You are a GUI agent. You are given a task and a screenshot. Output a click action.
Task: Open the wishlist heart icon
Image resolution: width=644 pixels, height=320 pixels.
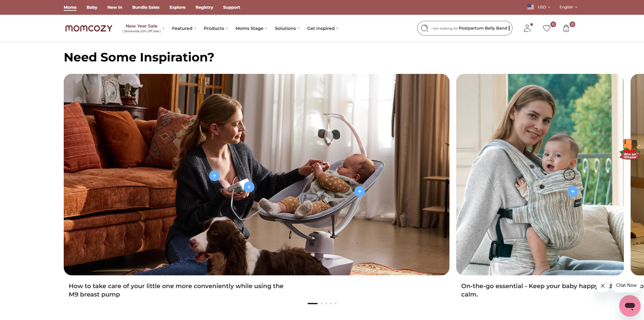547,28
